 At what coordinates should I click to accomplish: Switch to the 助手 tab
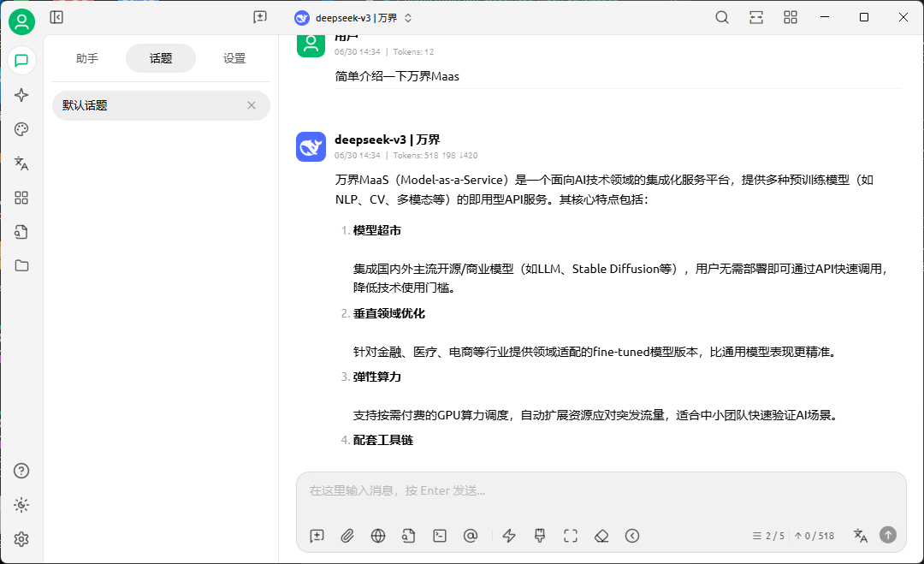click(87, 58)
